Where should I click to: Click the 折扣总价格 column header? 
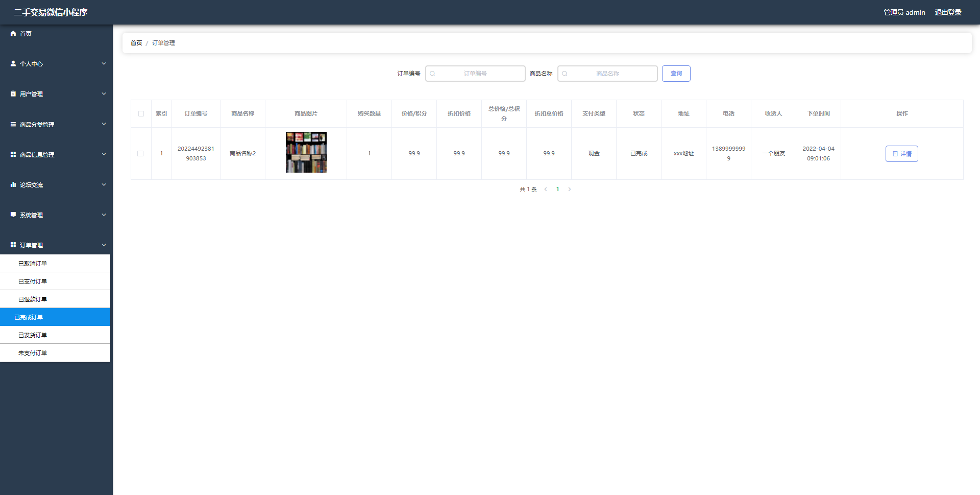click(x=549, y=113)
